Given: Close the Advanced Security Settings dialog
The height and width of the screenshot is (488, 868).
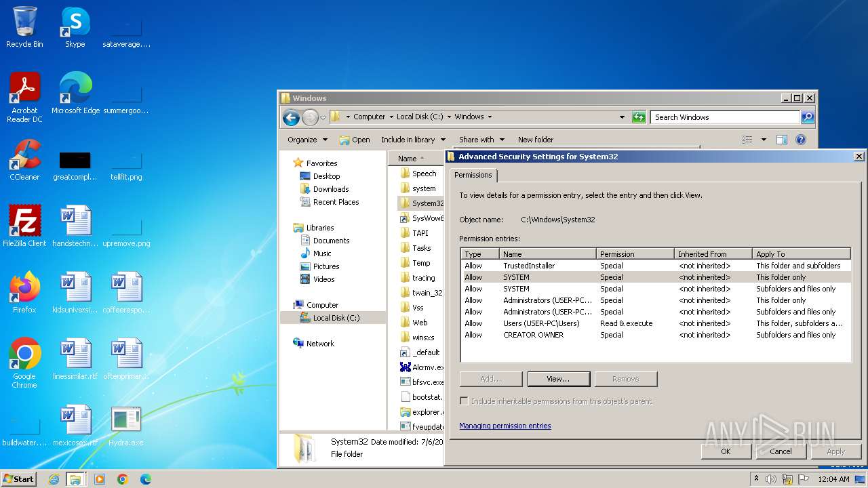Looking at the screenshot, I should coord(859,157).
